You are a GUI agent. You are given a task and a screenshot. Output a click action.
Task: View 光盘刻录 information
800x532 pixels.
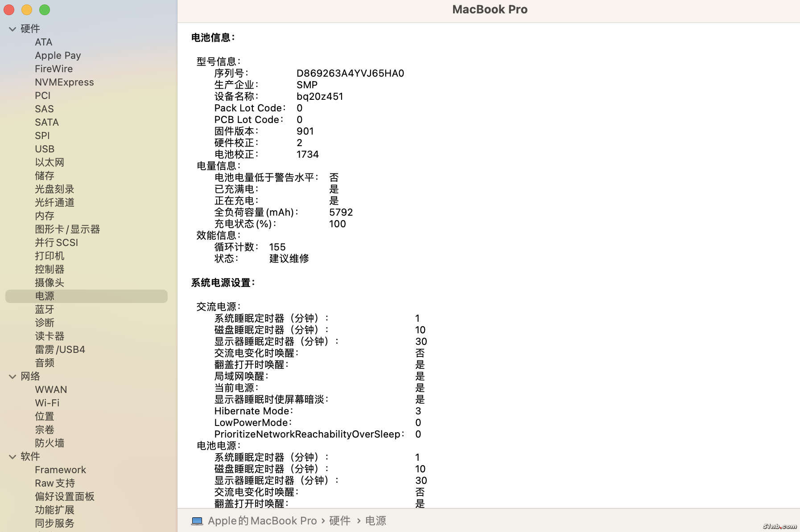coord(54,189)
